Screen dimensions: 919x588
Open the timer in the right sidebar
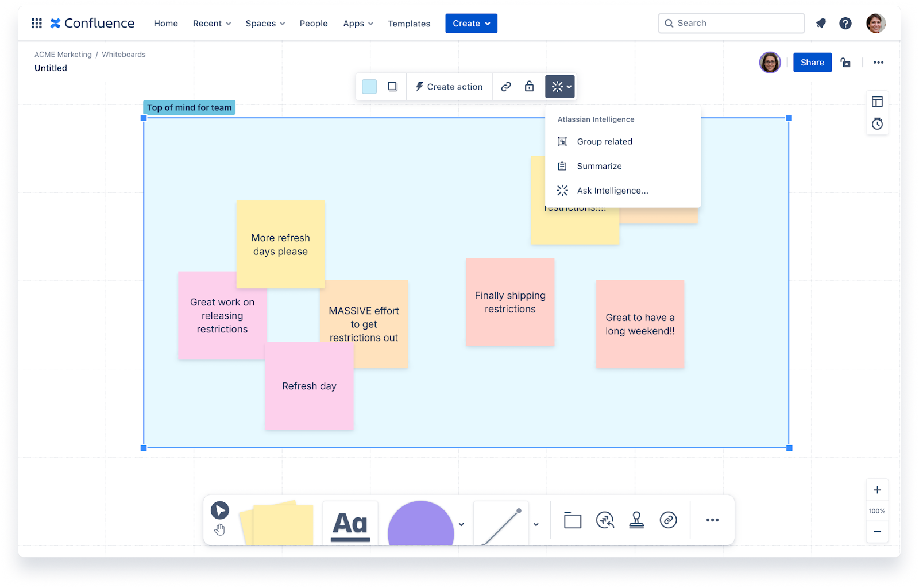pos(877,123)
